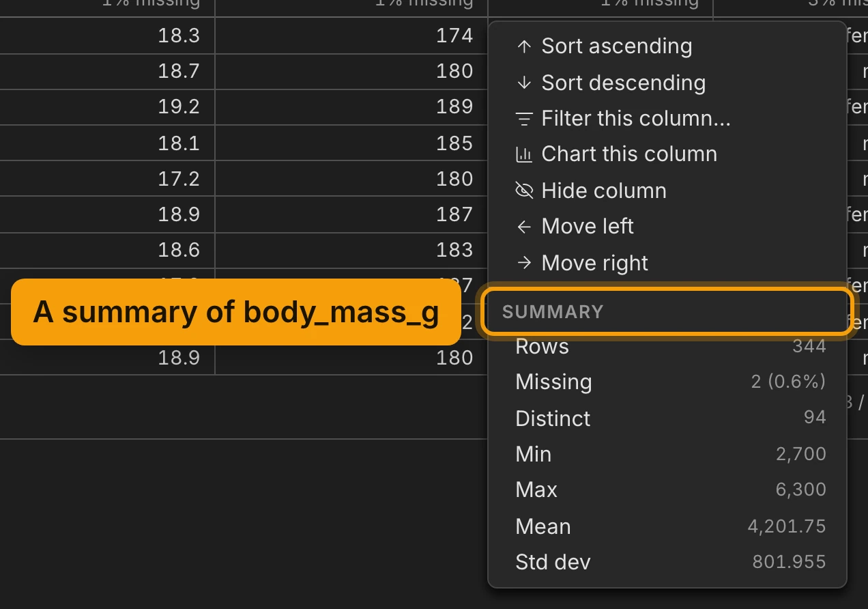Screen dimensions: 868x609
Task: Click the Max value 6,300
Action: (801, 490)
